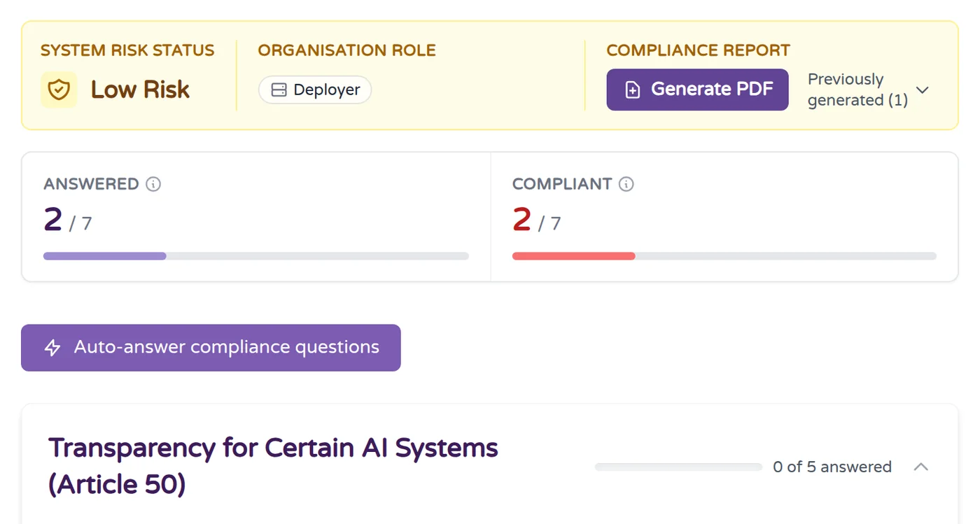Click the purple answered count "2"

coord(53,220)
